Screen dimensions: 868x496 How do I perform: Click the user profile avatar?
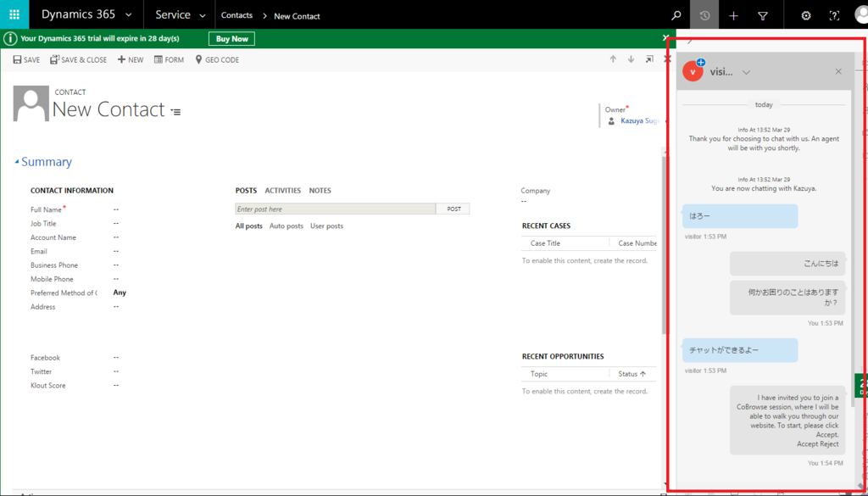click(861, 15)
